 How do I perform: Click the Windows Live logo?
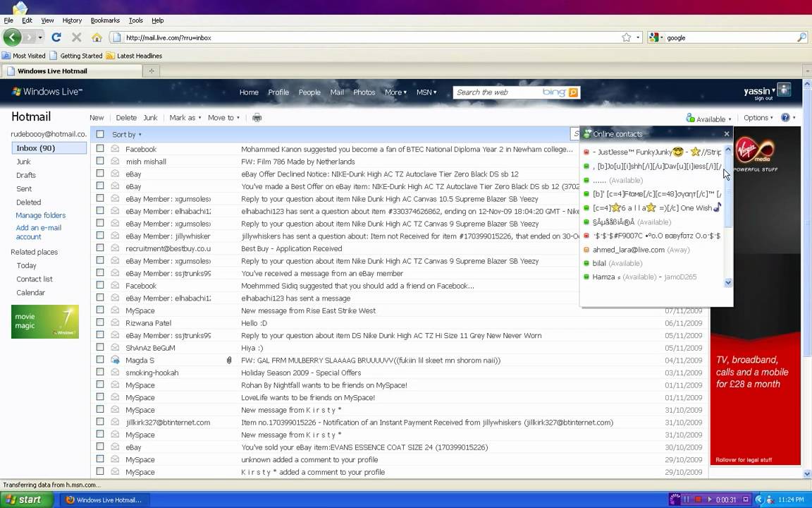tap(47, 92)
